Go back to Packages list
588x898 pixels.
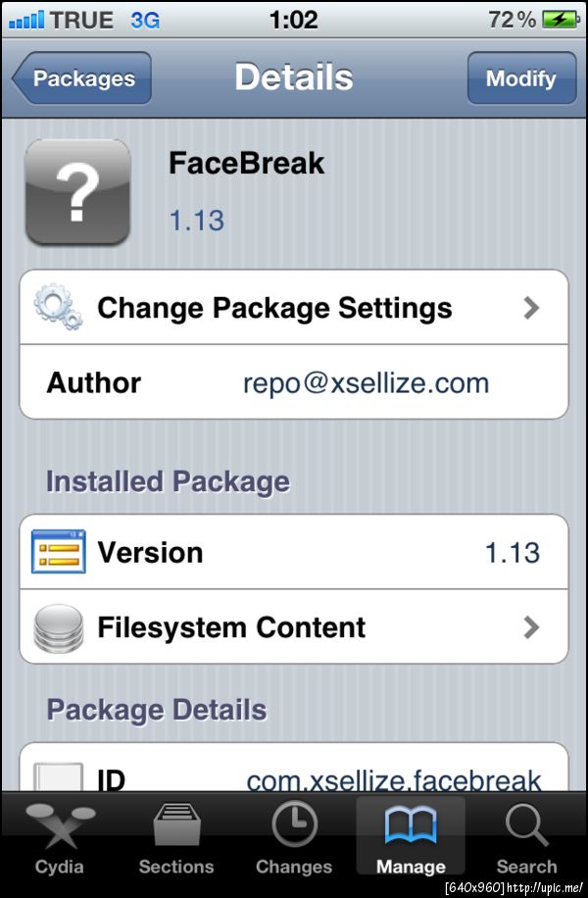[x=82, y=78]
